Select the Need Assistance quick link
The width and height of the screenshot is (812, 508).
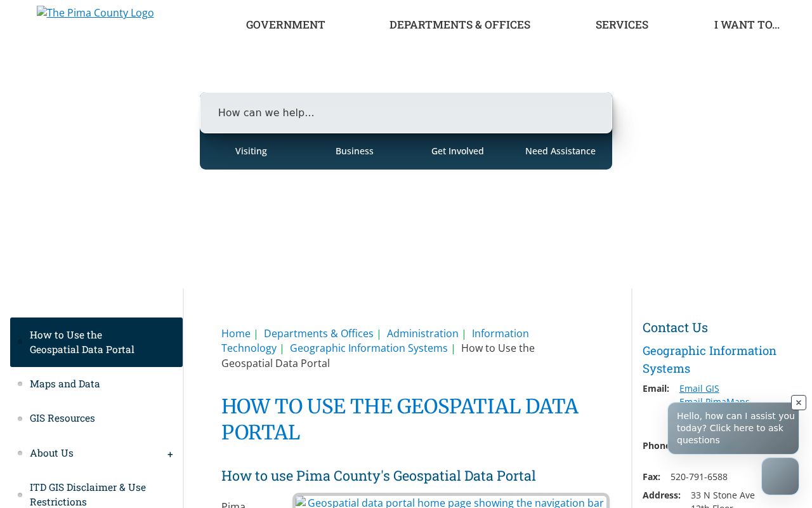point(560,151)
